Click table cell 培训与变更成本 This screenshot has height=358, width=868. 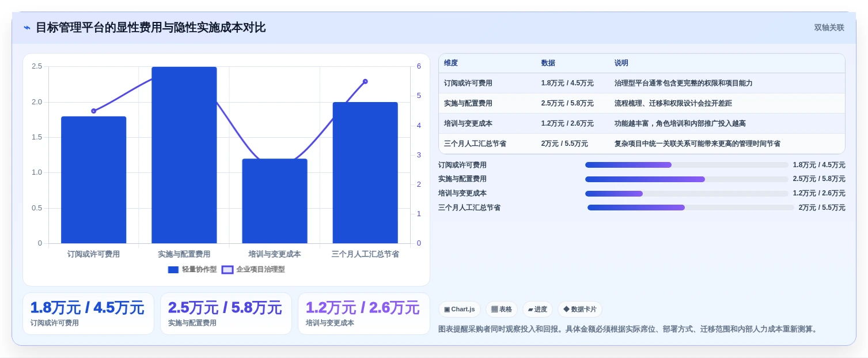pos(468,124)
